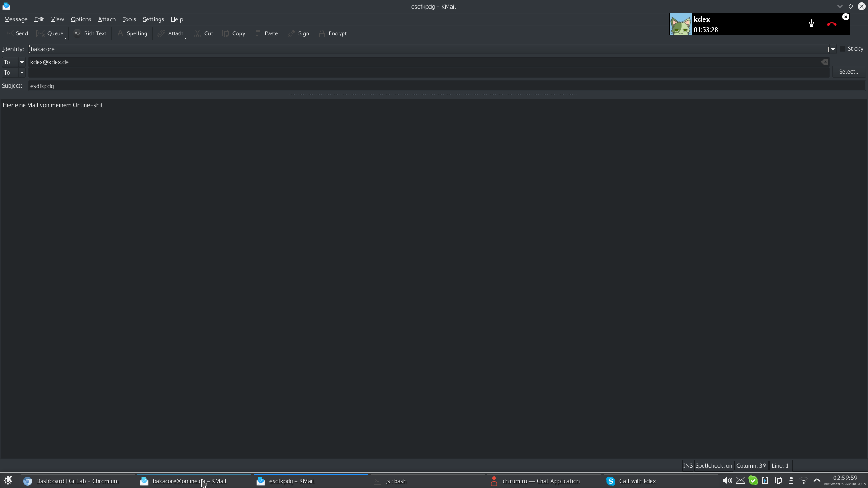Open mail notifier envelope tray icon

coord(741,481)
